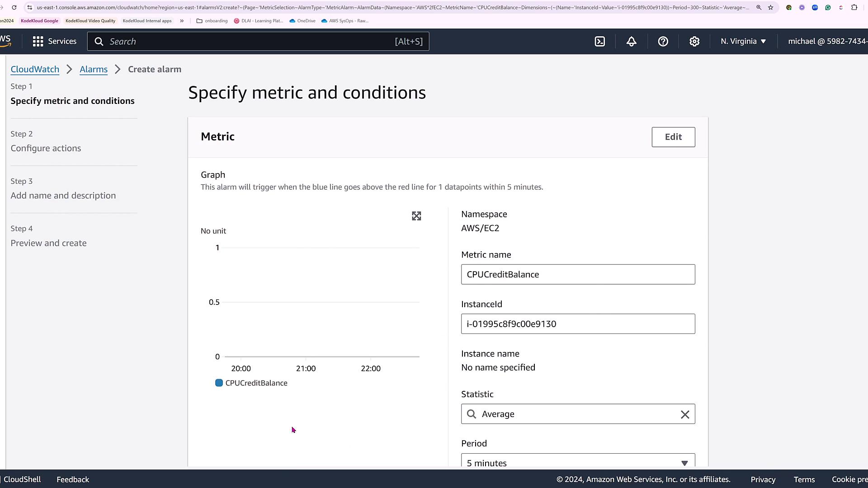Bookmark this page with the star icon

[771, 7]
